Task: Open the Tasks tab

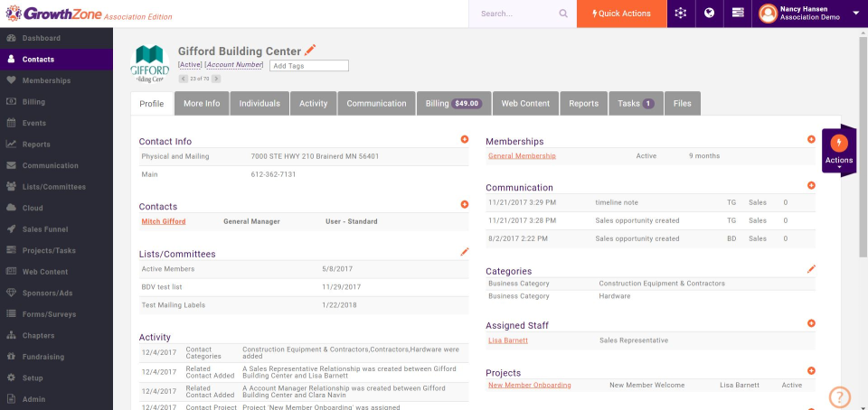Action: coord(636,103)
